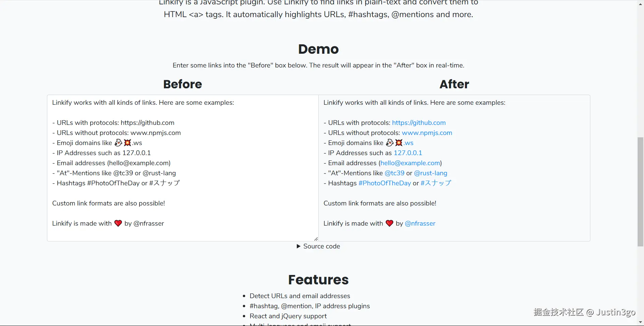Click the ghost emoji in the After box
The height and width of the screenshot is (326, 644).
tap(389, 143)
